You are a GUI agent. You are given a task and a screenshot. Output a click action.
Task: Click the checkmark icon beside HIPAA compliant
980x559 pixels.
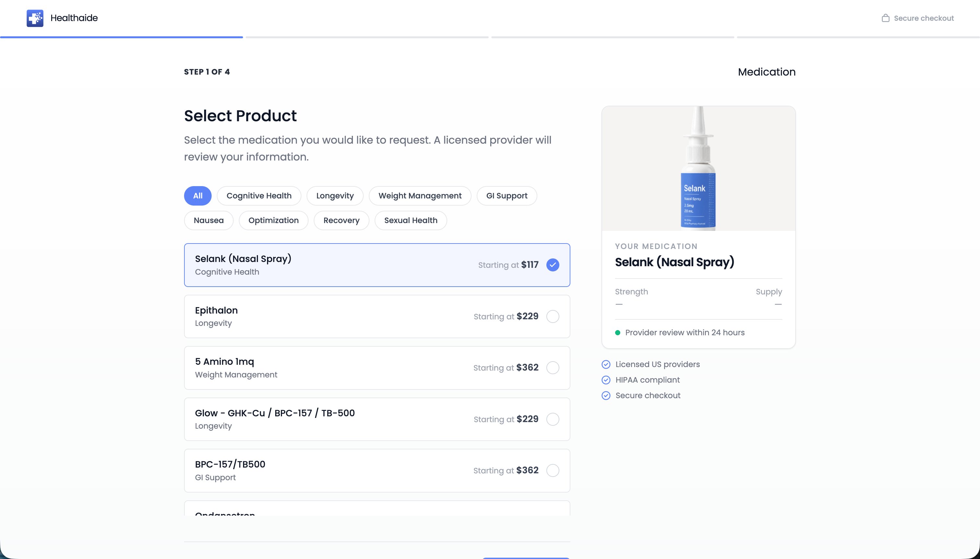pyautogui.click(x=606, y=380)
